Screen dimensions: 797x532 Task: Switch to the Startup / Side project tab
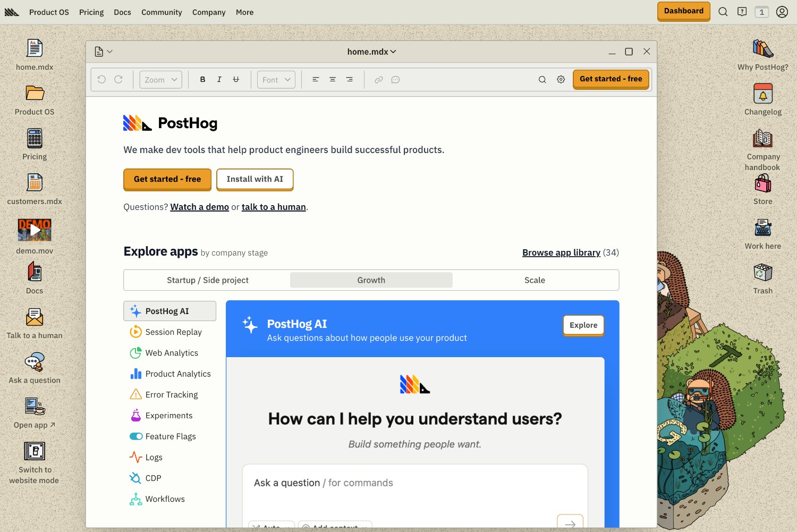click(x=207, y=280)
